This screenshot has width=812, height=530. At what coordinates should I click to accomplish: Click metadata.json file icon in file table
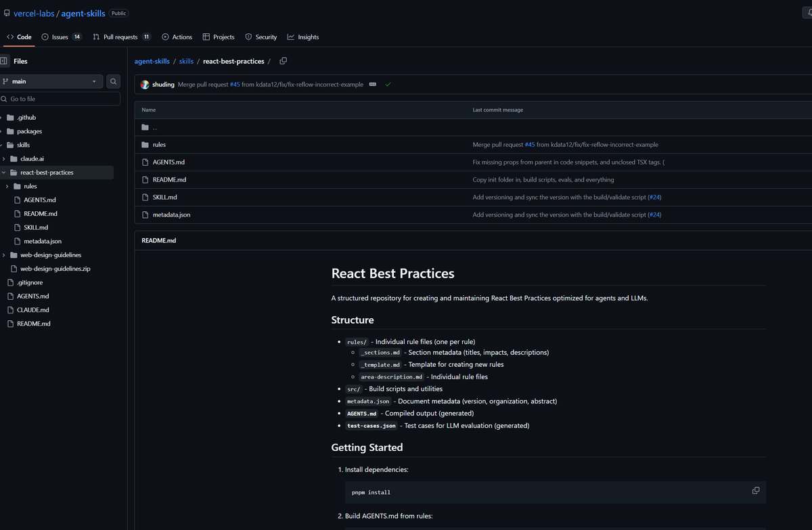145,215
